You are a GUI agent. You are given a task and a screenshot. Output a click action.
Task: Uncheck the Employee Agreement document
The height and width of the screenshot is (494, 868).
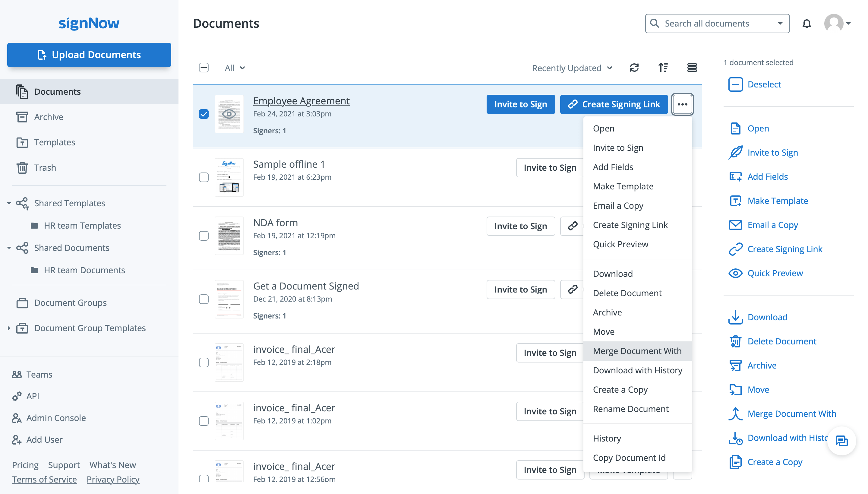(204, 114)
